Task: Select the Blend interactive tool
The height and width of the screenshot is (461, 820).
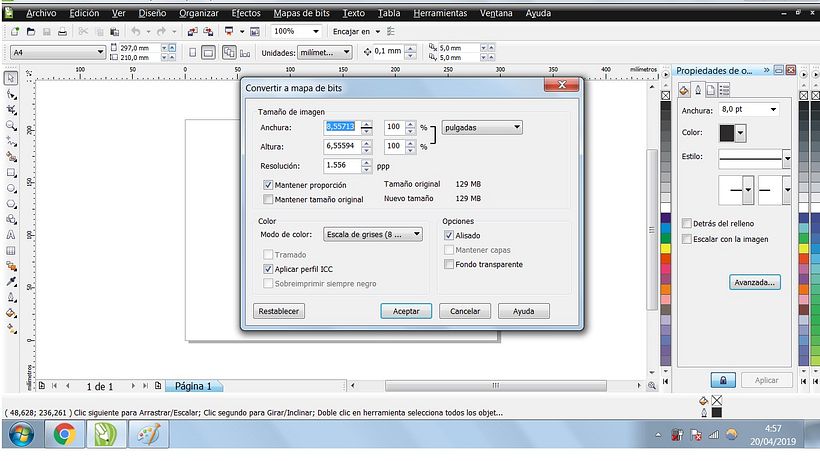Action: (10, 267)
